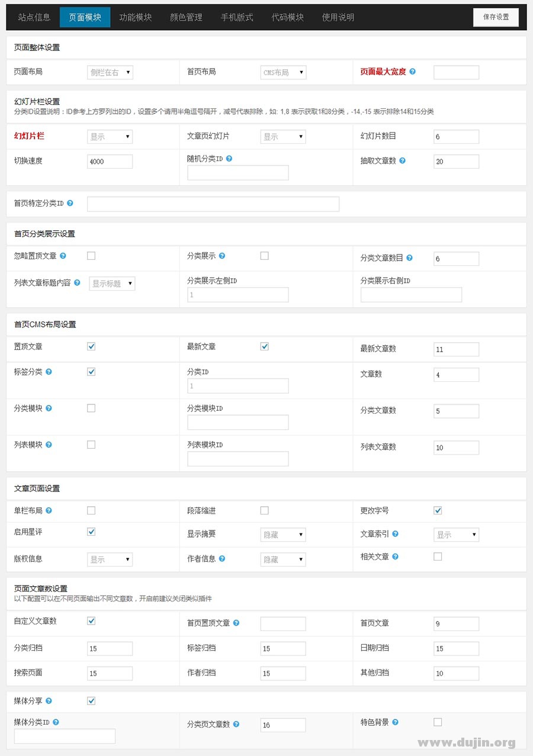Focus the 媒体分类ID input box
Viewport: 533px width, 756px height.
coord(65,736)
